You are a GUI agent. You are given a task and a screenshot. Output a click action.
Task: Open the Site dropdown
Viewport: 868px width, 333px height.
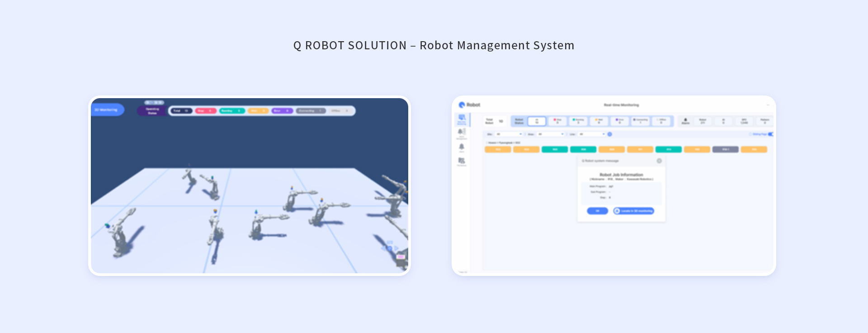509,134
